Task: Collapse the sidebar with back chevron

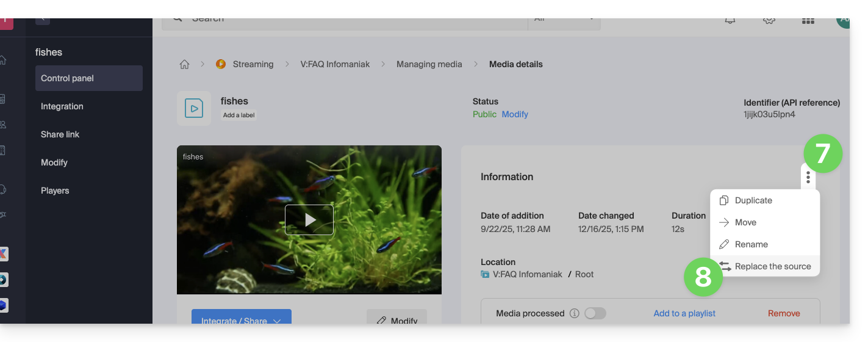Action: [43, 20]
